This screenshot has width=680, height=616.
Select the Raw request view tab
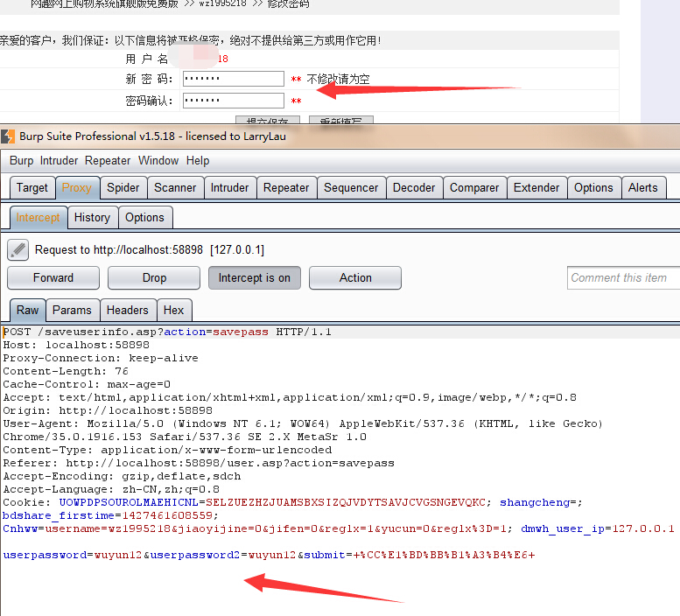(x=28, y=310)
